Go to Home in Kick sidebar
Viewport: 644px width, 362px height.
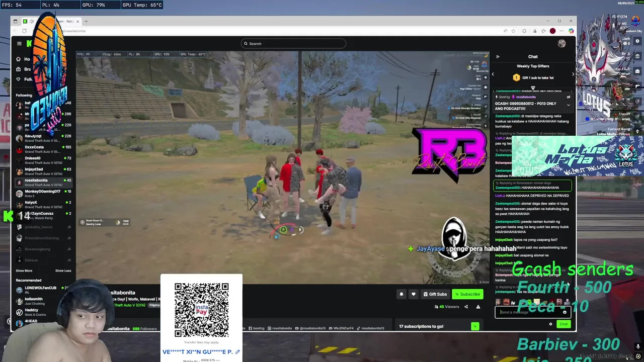coord(23,59)
